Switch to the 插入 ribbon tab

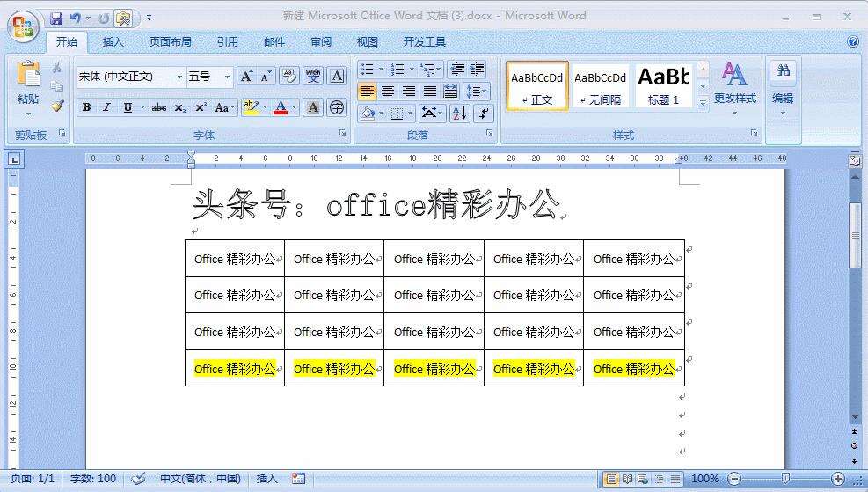pos(113,41)
